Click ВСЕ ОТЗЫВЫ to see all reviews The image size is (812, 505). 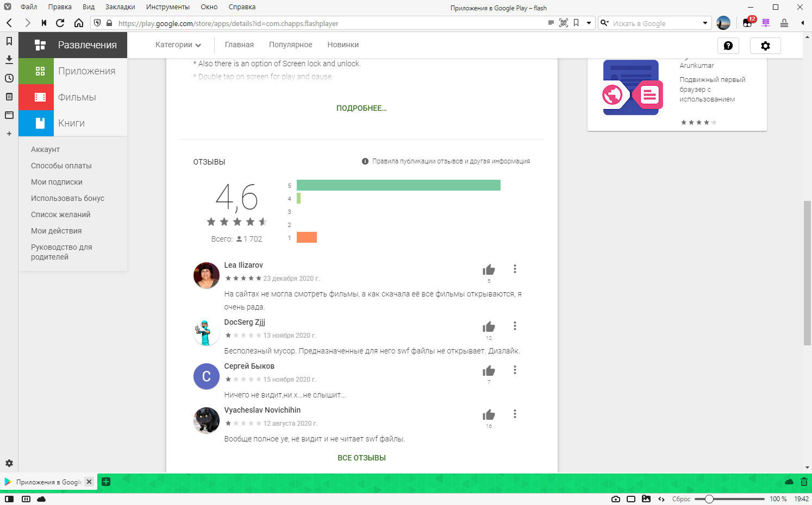(361, 458)
